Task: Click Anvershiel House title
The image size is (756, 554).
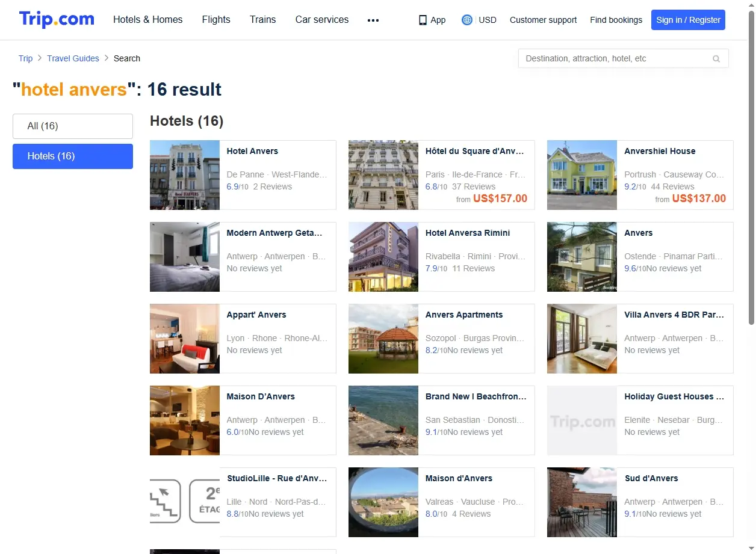Action: 660,152
